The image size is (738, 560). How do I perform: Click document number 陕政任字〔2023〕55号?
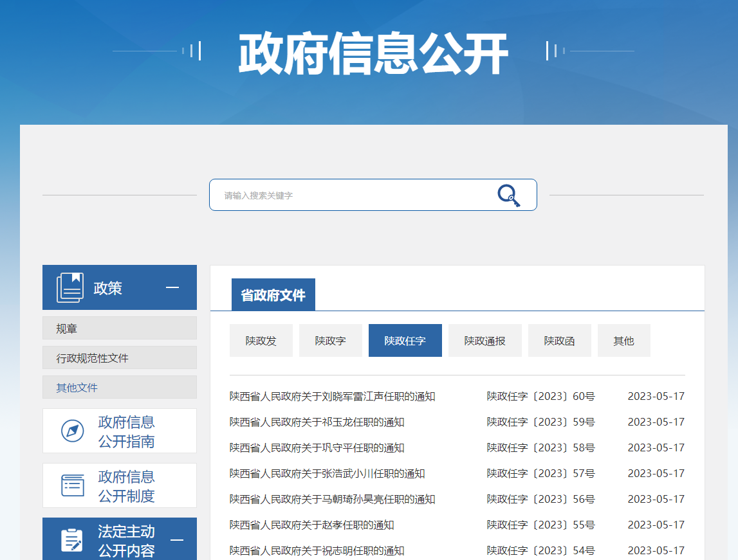(540, 525)
